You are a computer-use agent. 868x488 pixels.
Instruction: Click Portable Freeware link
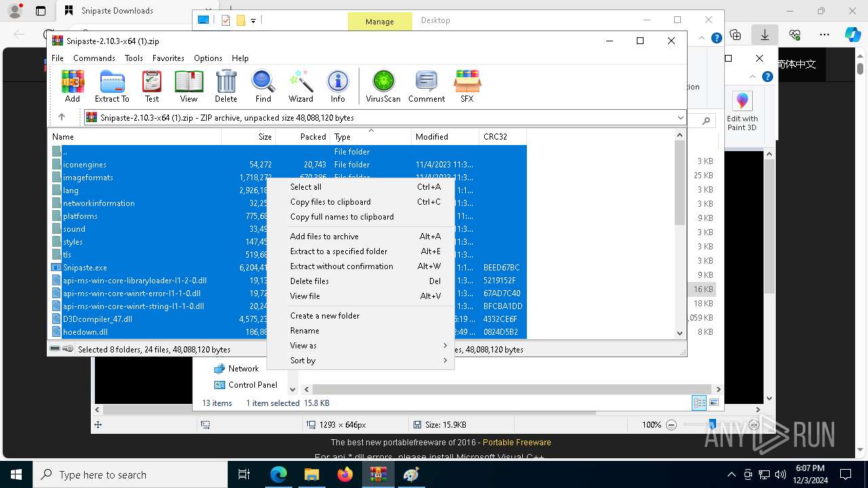click(x=517, y=443)
